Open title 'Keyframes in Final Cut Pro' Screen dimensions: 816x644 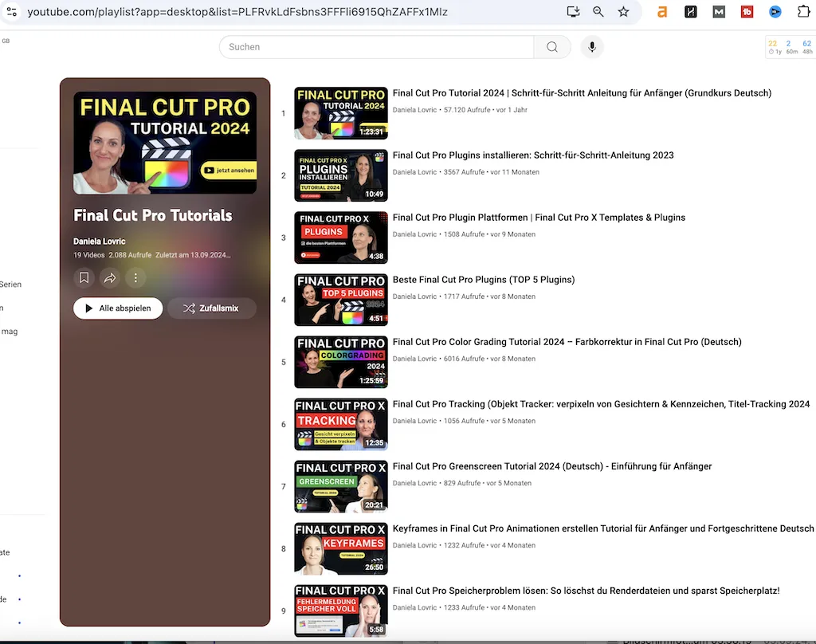[x=603, y=528]
